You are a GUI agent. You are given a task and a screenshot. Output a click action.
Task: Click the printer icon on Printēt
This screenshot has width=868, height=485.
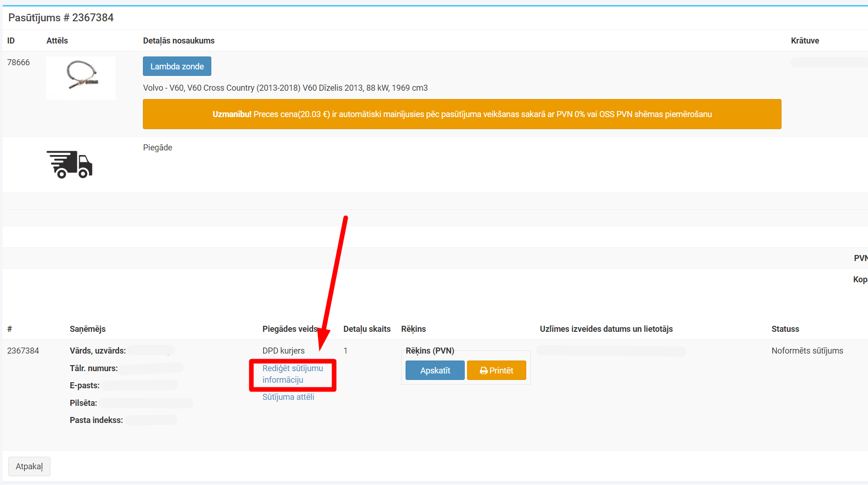[483, 371]
